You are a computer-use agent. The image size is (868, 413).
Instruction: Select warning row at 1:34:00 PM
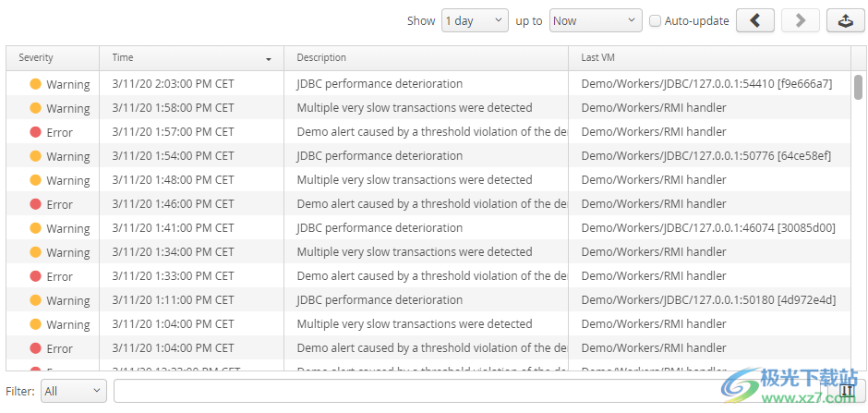tap(428, 252)
